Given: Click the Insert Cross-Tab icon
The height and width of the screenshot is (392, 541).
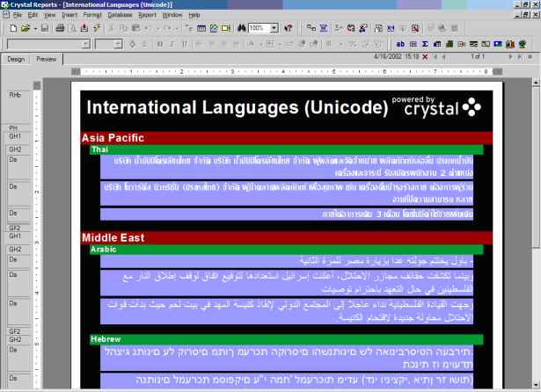Looking at the screenshot, I should 437,44.
